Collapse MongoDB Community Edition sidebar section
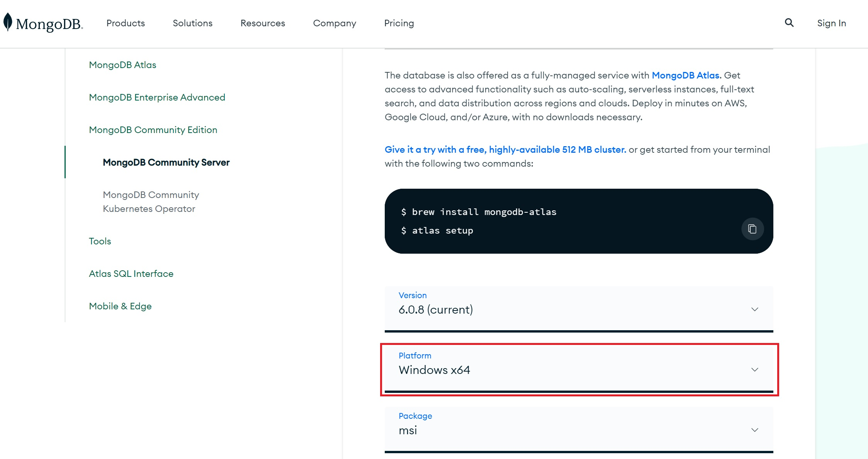Viewport: 868px width, 459px height. pyautogui.click(x=153, y=130)
